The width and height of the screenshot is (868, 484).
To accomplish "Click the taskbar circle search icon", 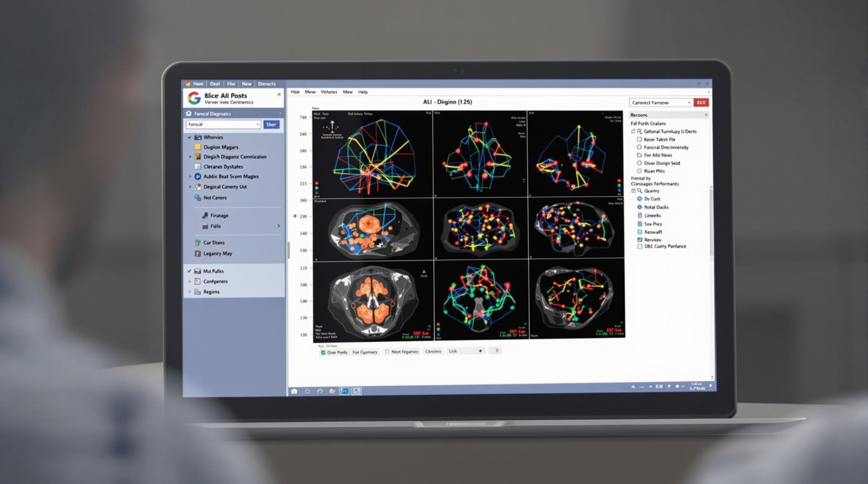I will pos(307,391).
